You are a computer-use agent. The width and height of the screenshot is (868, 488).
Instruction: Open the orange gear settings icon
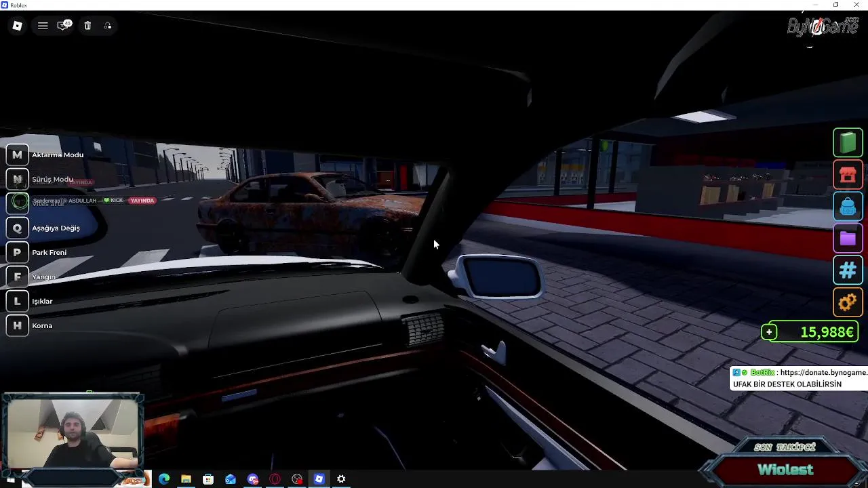pos(848,302)
